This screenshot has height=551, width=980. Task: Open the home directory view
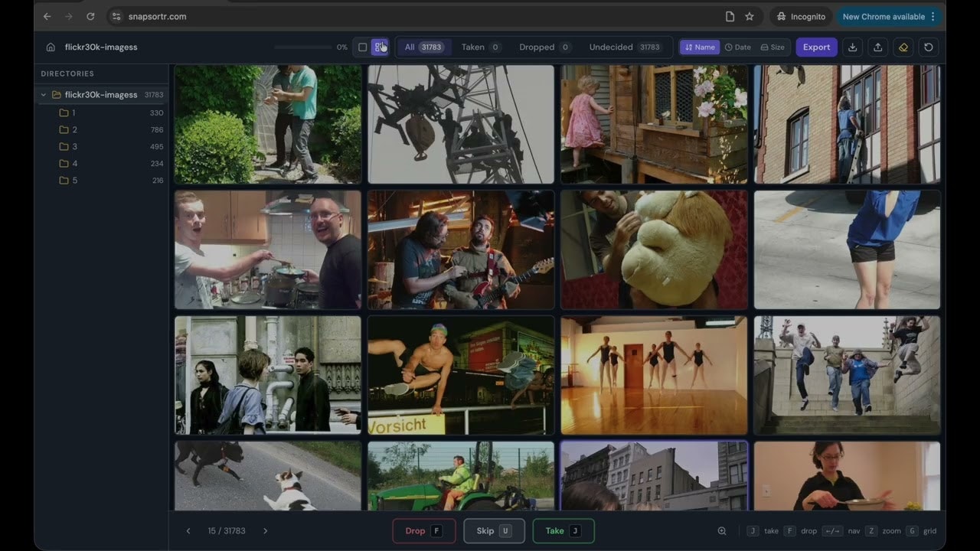[x=51, y=47]
